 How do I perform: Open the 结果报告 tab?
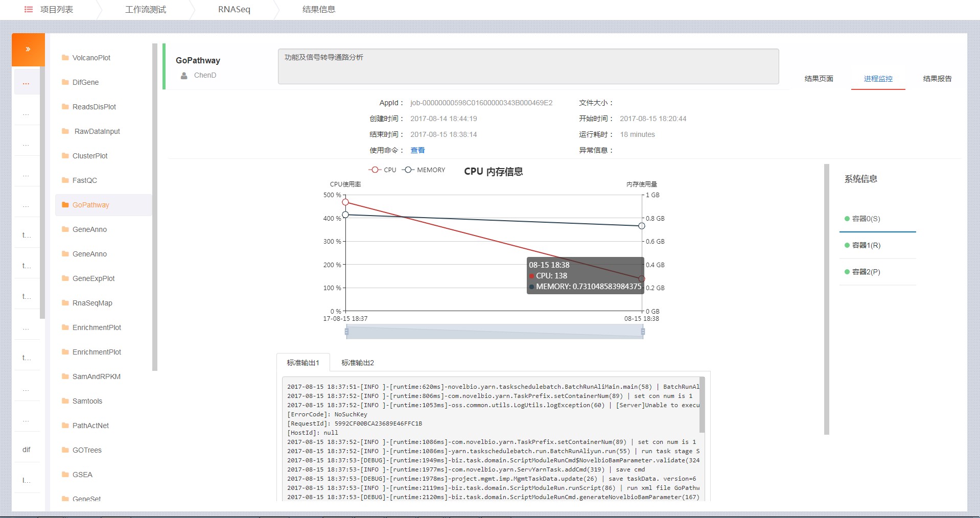[937, 79]
